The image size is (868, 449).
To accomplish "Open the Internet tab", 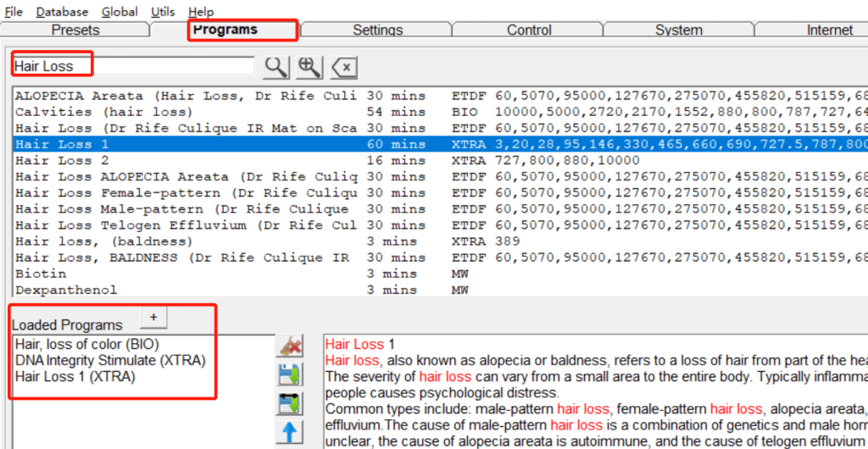I will point(829,30).
